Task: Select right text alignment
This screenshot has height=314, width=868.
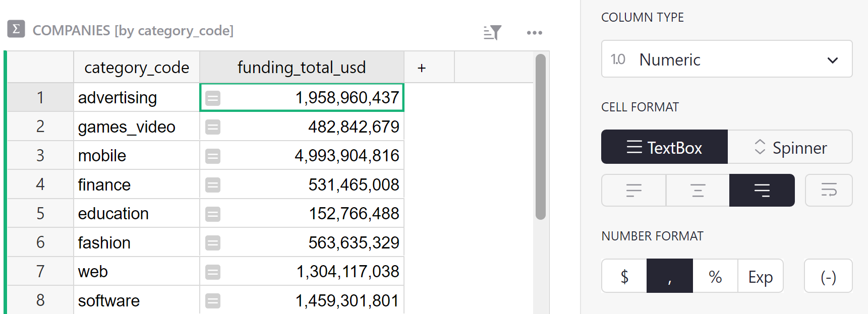Action: (762, 191)
